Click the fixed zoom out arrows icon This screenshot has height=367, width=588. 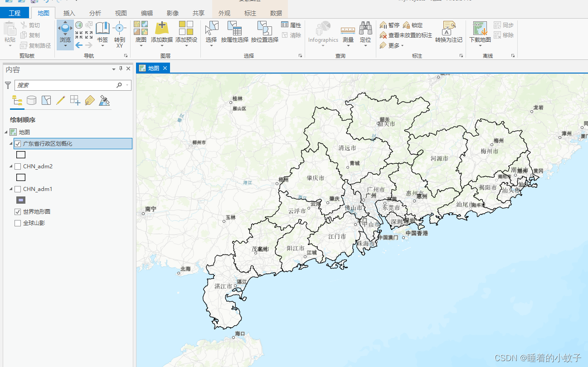pyautogui.click(x=89, y=35)
